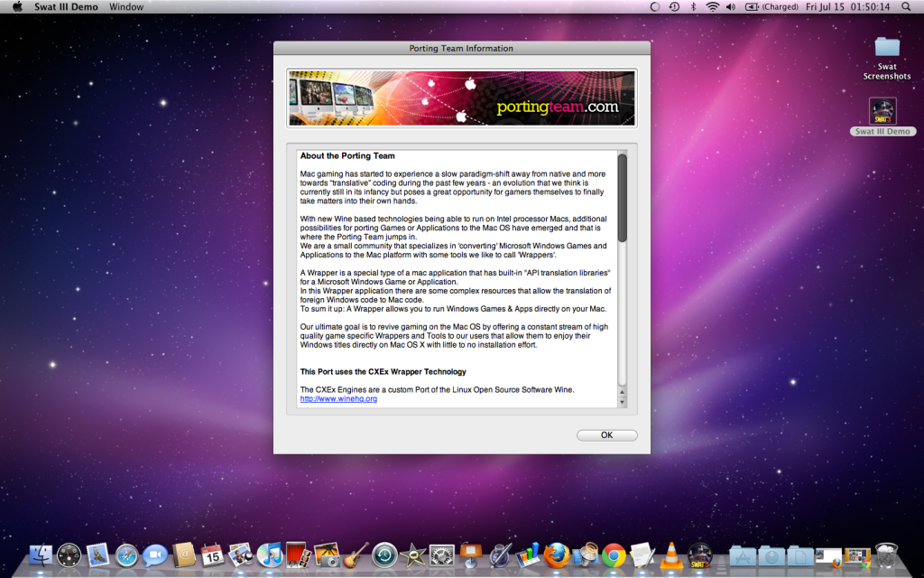924x578 pixels.
Task: Launch Safari from the Dock
Action: coord(126,555)
